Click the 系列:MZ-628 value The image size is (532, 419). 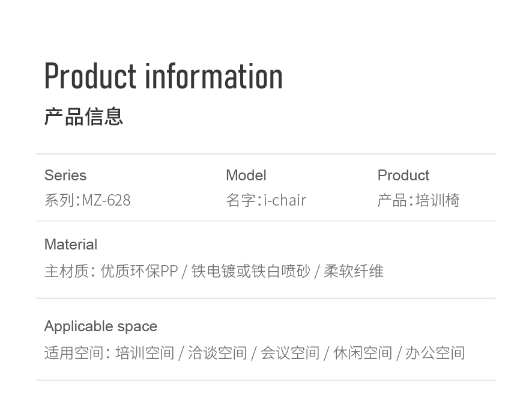click(x=88, y=200)
